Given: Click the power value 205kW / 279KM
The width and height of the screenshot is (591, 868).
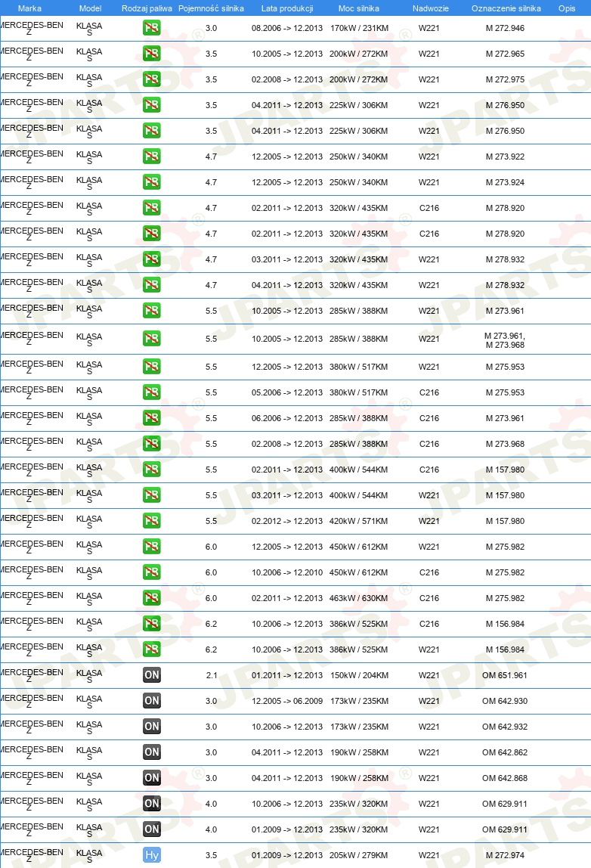Looking at the screenshot, I should click(x=359, y=855).
